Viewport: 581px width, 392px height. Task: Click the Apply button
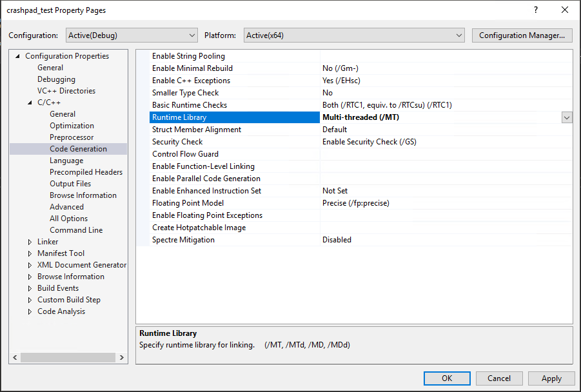[551, 378]
